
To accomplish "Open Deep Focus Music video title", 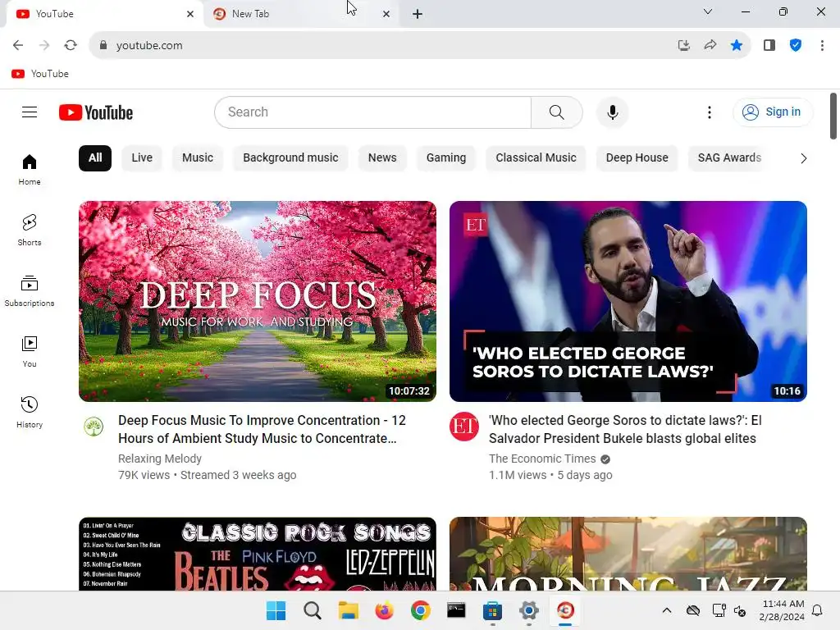I will 262,429.
